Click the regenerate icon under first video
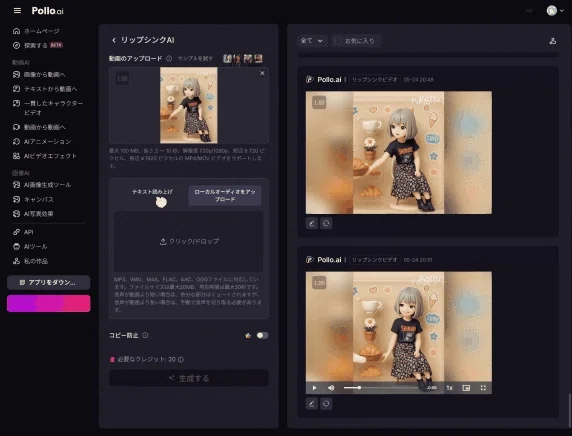The width and height of the screenshot is (572, 436). [326, 223]
